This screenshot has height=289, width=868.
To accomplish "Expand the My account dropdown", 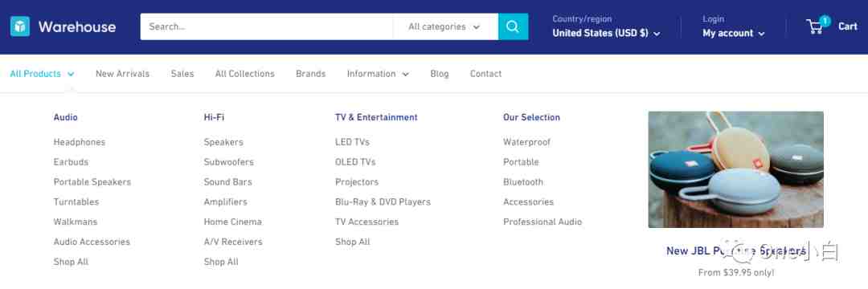I will coord(734,33).
